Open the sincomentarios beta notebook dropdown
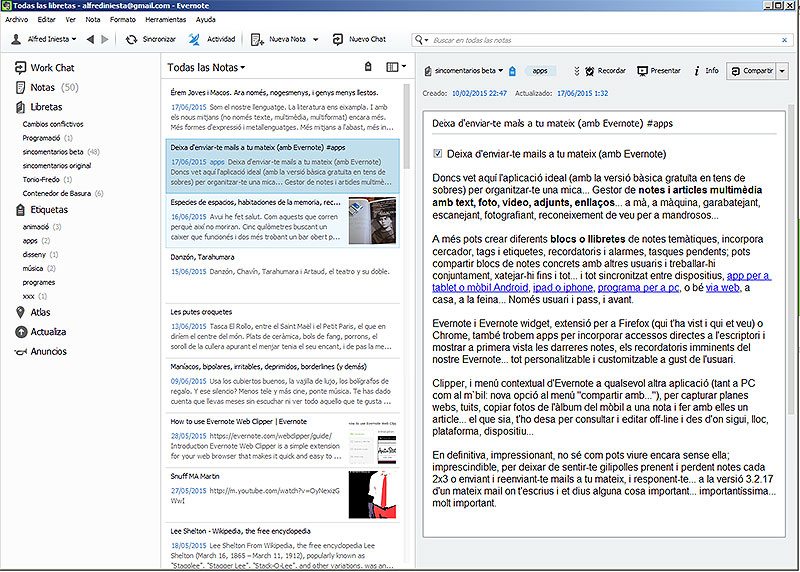800x572 pixels. 469,71
